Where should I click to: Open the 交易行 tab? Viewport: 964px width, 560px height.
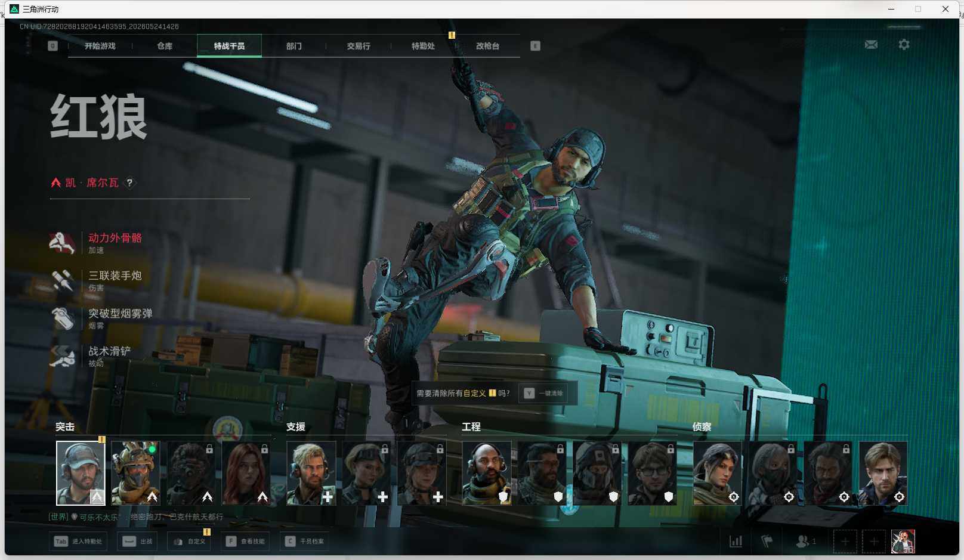tap(359, 46)
